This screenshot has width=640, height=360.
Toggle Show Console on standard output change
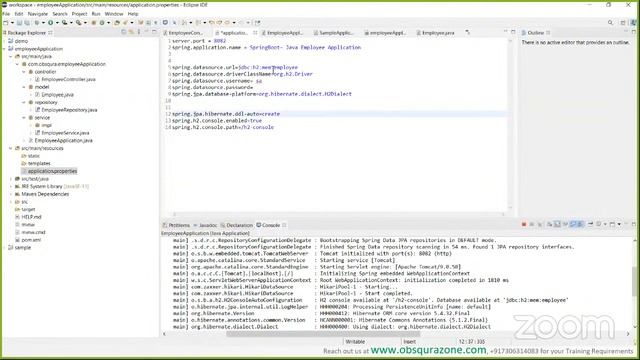tap(573, 224)
